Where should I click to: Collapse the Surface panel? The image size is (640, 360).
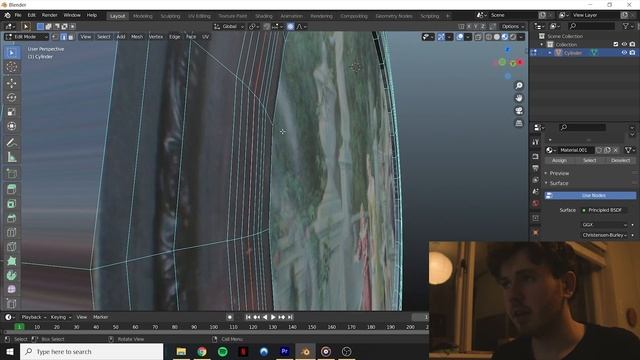[x=559, y=183]
